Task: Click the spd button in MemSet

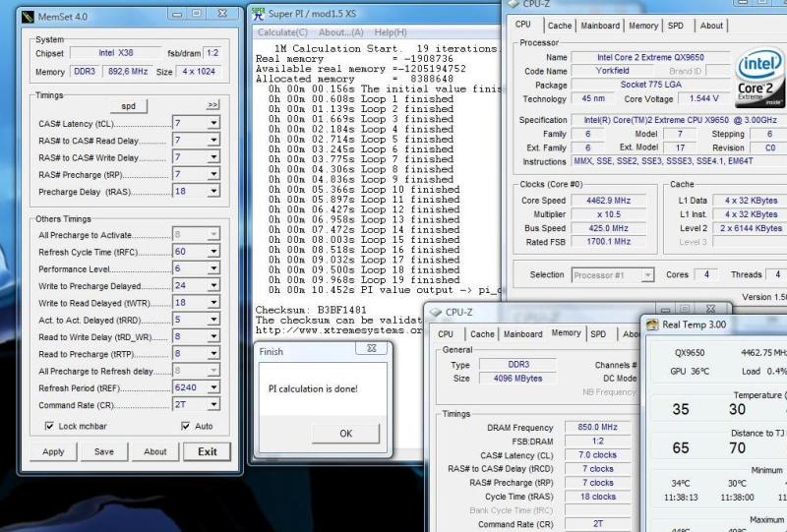Action: (129, 106)
